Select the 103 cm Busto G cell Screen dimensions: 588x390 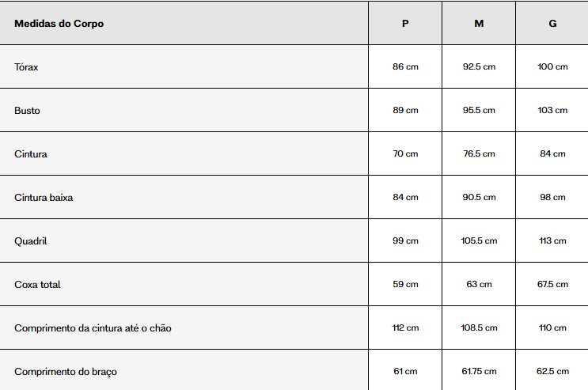pos(552,110)
